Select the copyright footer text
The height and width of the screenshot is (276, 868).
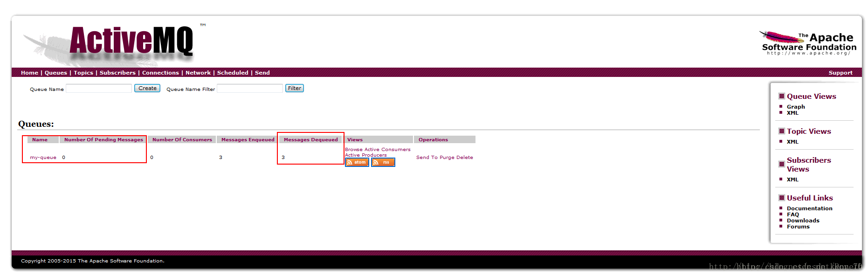click(93, 261)
